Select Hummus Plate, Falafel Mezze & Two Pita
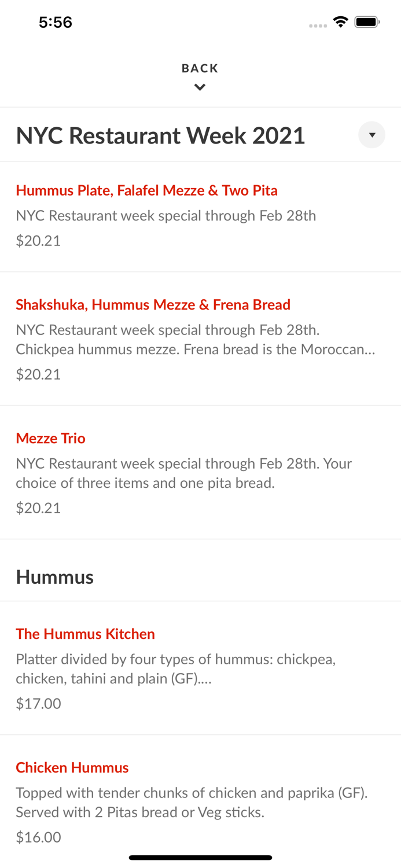The image size is (401, 868). (x=146, y=190)
